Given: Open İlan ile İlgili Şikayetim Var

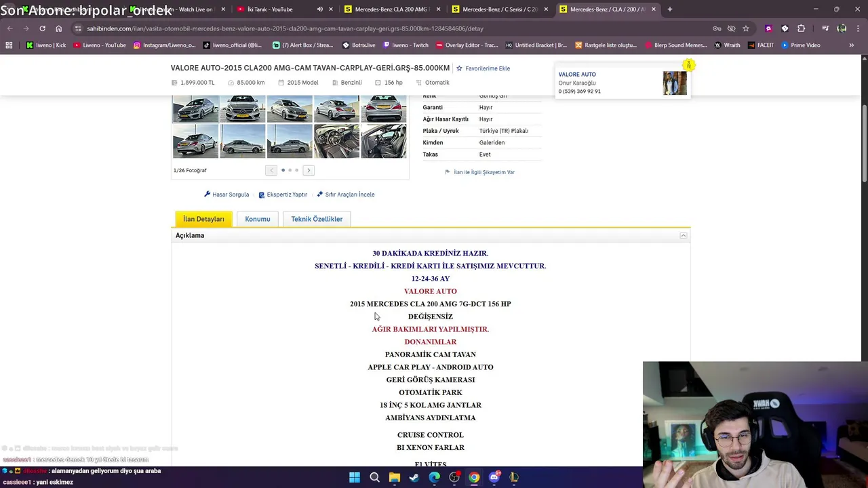Looking at the screenshot, I should pos(479,172).
